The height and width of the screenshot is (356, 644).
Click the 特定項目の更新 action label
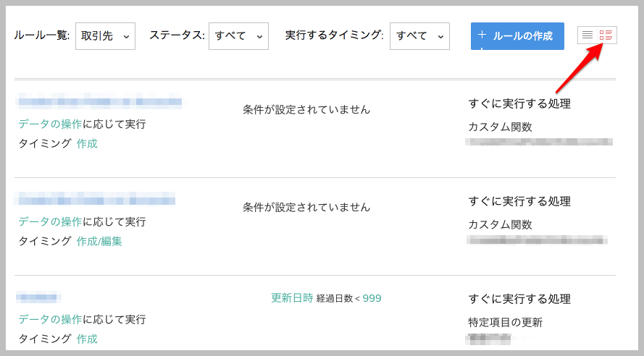pyautogui.click(x=506, y=322)
